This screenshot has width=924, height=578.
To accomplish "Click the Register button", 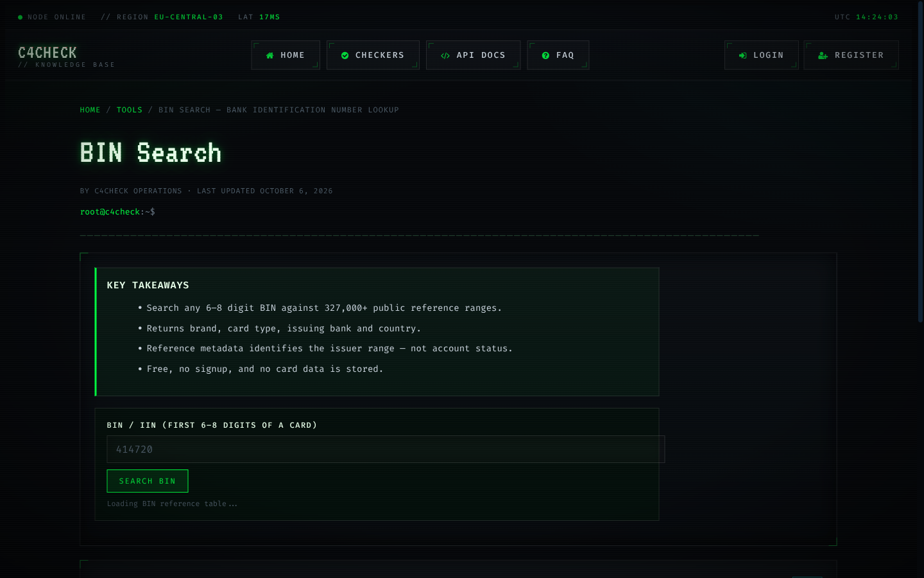I will [x=851, y=55].
